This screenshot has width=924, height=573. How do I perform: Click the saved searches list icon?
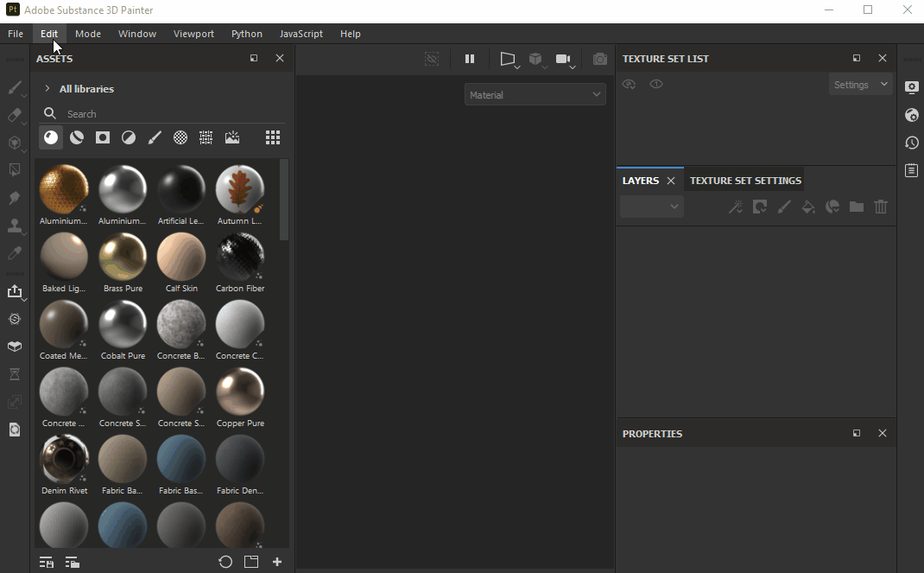click(72, 563)
